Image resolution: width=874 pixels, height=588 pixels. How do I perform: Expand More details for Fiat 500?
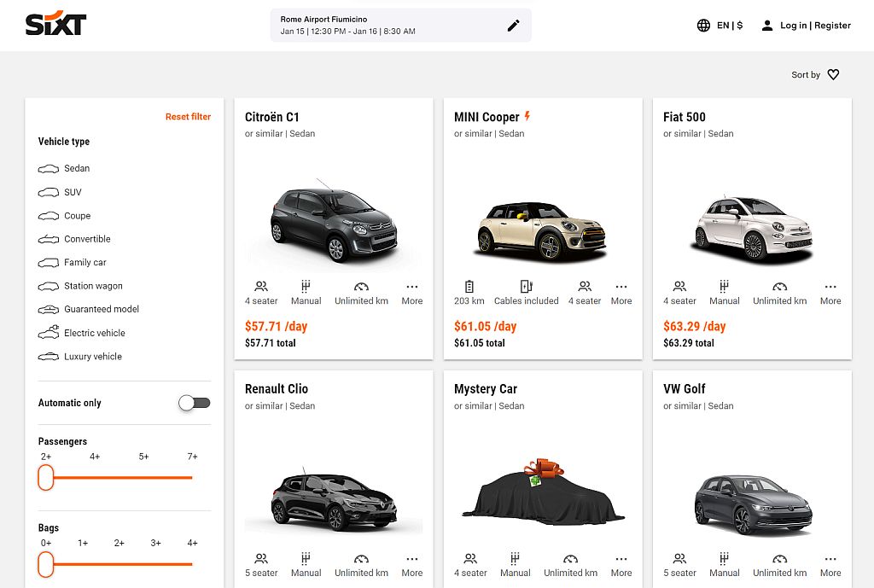pyautogui.click(x=830, y=294)
